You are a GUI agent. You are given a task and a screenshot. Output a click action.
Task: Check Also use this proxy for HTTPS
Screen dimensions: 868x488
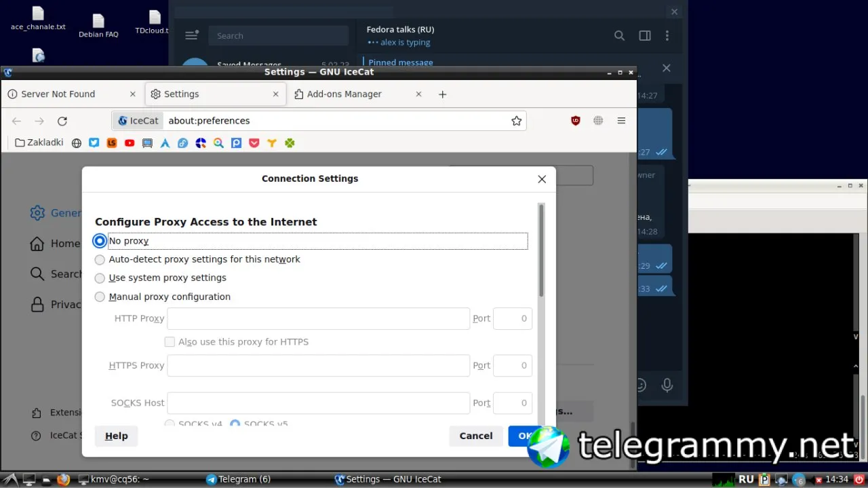pyautogui.click(x=170, y=342)
